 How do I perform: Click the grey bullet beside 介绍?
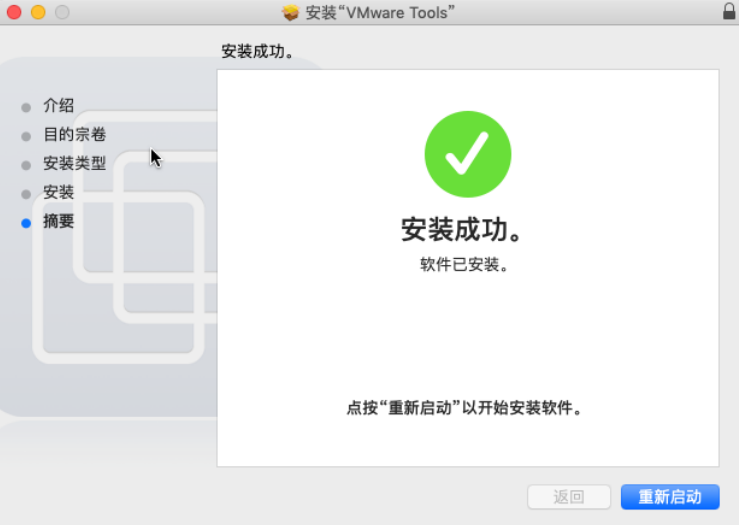pyautogui.click(x=26, y=107)
